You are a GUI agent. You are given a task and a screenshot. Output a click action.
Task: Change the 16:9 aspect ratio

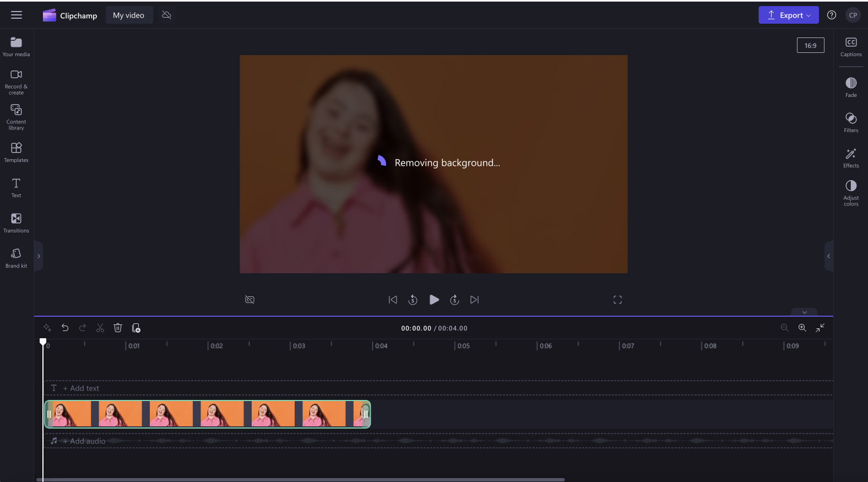click(x=810, y=45)
